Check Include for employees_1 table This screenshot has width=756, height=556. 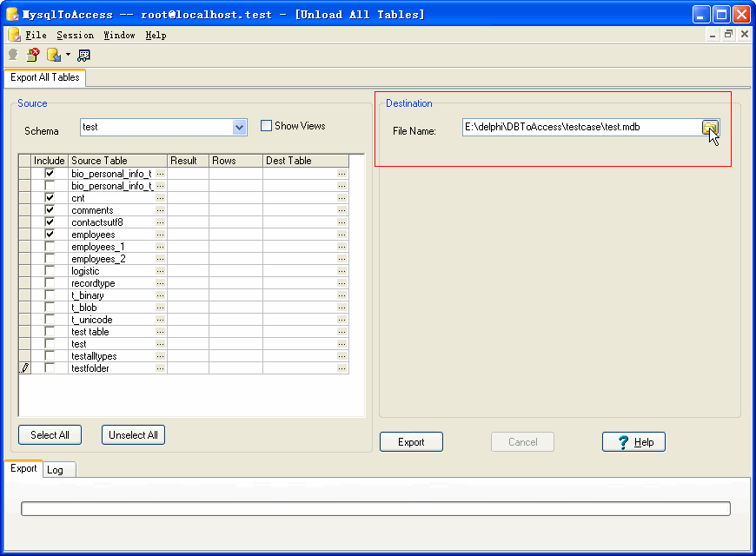50,247
